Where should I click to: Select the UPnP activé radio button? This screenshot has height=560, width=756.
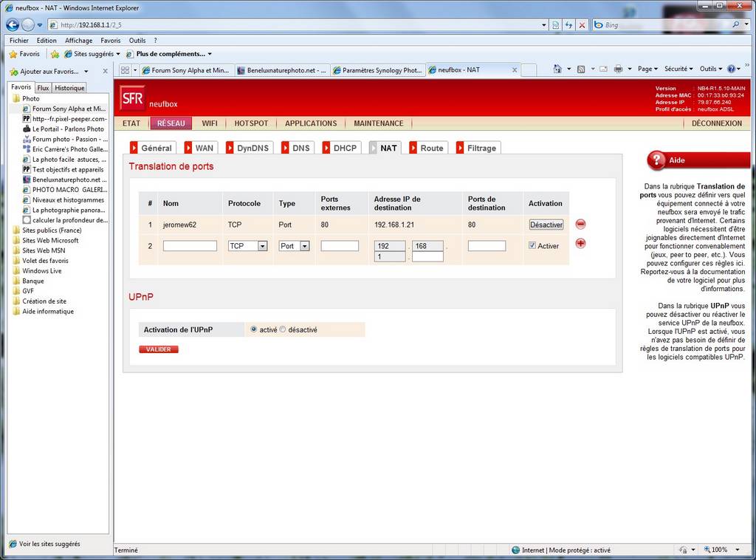(x=254, y=329)
